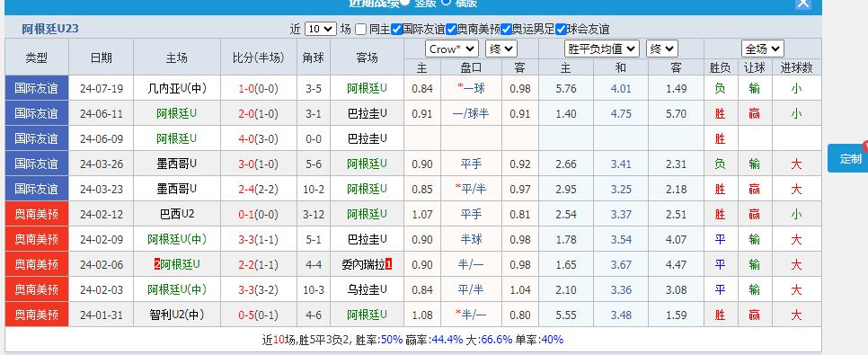
Task: Click 几内亚U(中) home team on 24-07-19
Action: coord(177,88)
